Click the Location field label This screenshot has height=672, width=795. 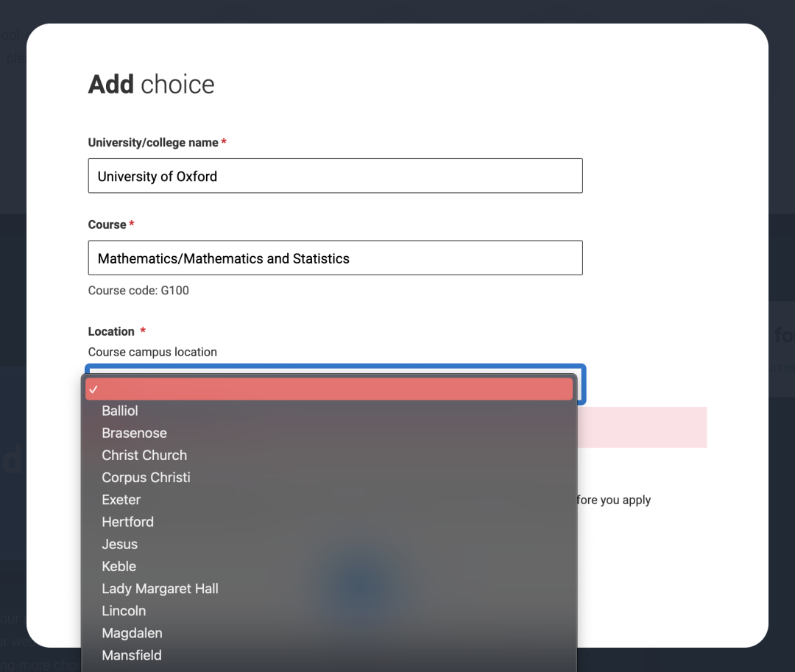(x=112, y=331)
